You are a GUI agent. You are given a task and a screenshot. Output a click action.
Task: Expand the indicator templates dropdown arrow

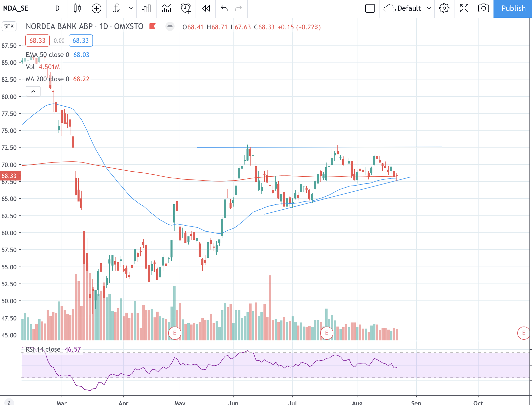tap(131, 8)
